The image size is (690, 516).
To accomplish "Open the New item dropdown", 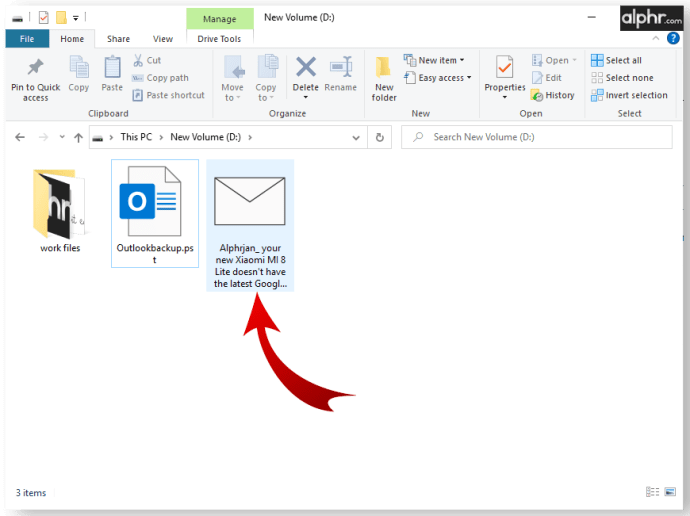I will pyautogui.click(x=434, y=60).
